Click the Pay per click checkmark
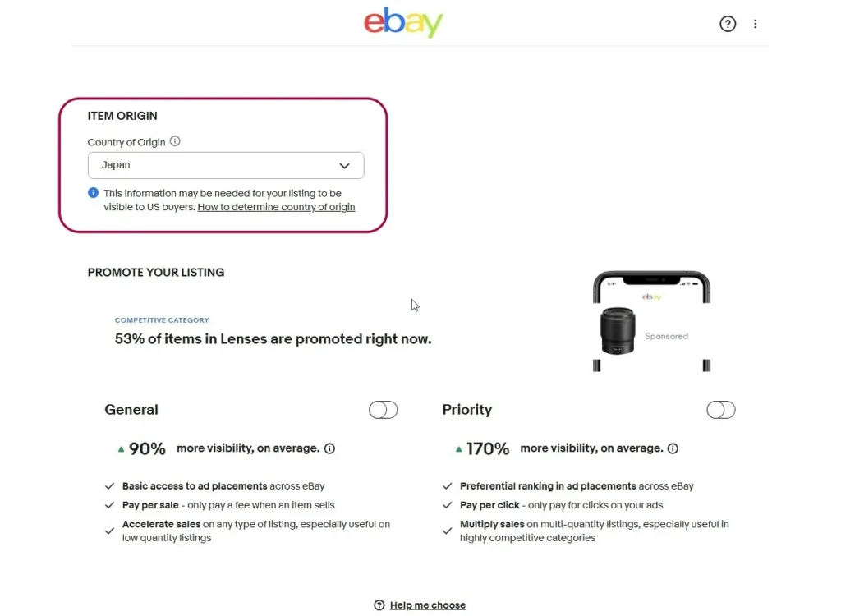The height and width of the screenshot is (616, 841). coord(448,505)
